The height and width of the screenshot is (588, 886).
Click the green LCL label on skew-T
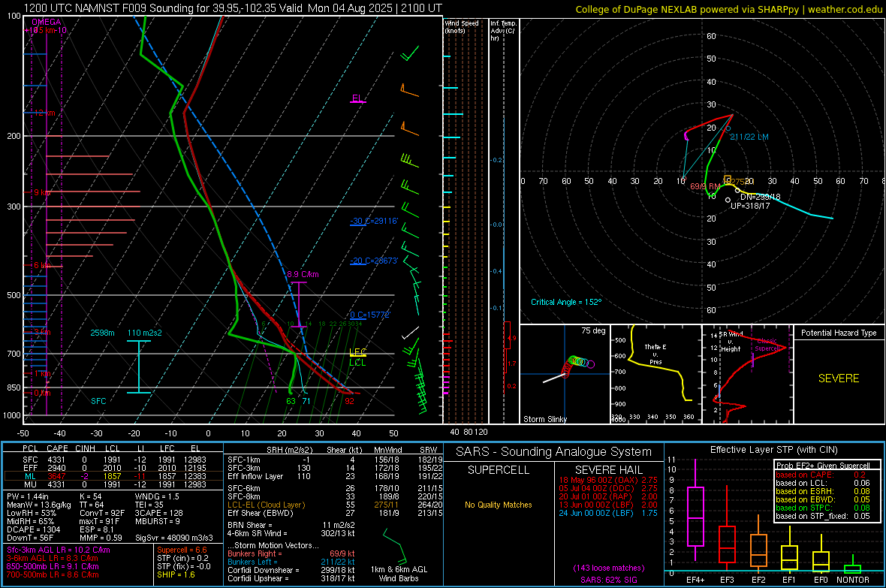pos(357,363)
